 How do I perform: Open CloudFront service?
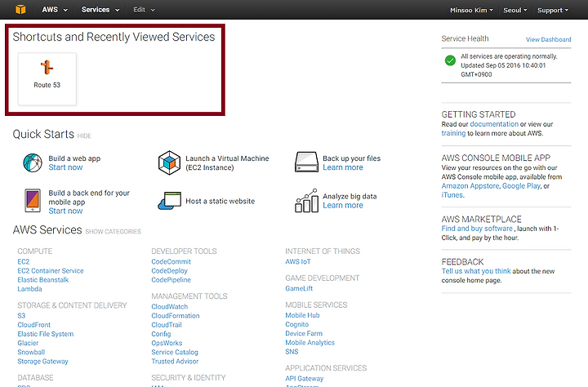pos(33,325)
